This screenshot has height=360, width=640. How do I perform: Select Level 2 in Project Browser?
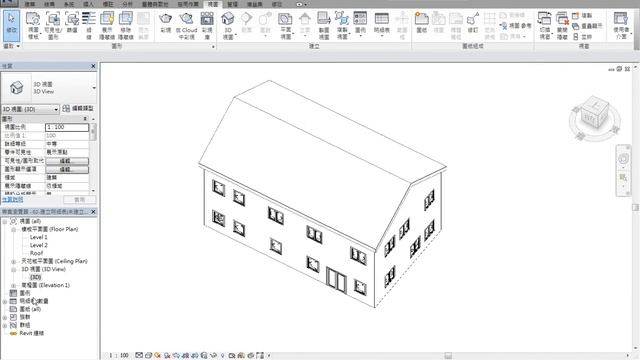click(39, 245)
